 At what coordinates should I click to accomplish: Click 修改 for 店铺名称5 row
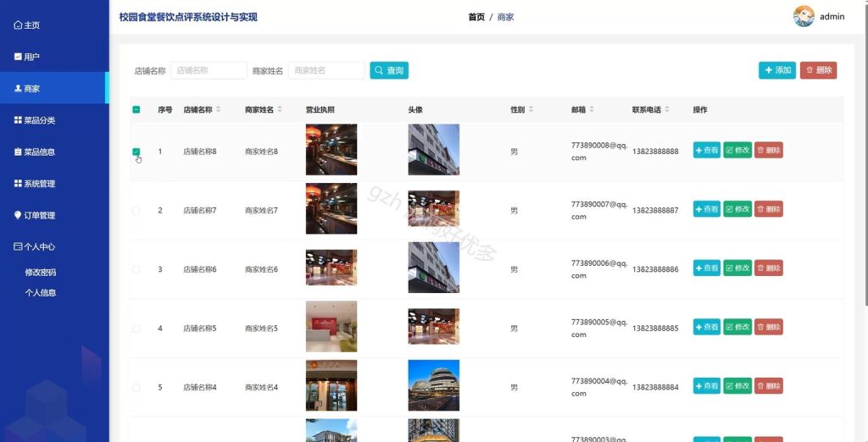pos(737,327)
